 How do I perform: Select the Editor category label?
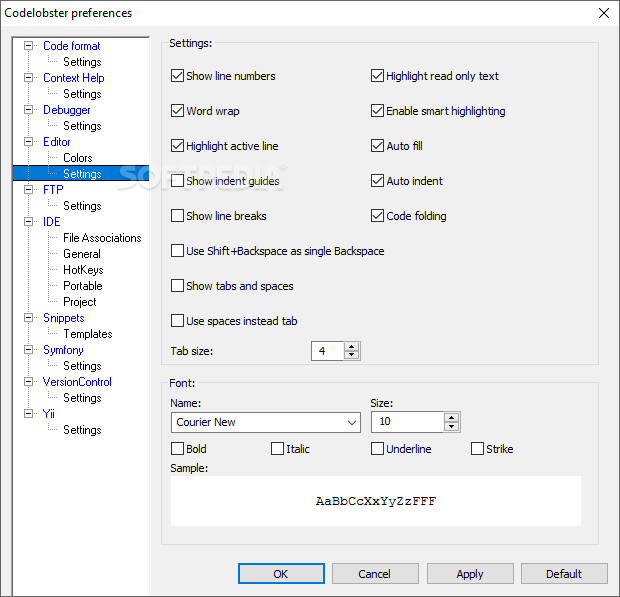[57, 142]
